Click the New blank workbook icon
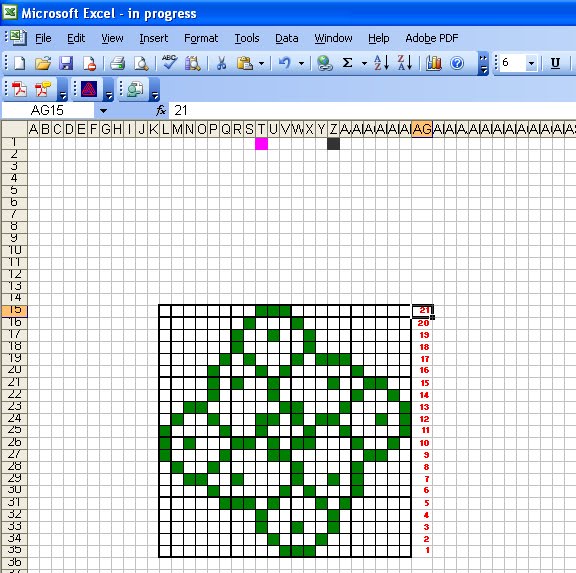This screenshot has width=576, height=573. point(19,63)
